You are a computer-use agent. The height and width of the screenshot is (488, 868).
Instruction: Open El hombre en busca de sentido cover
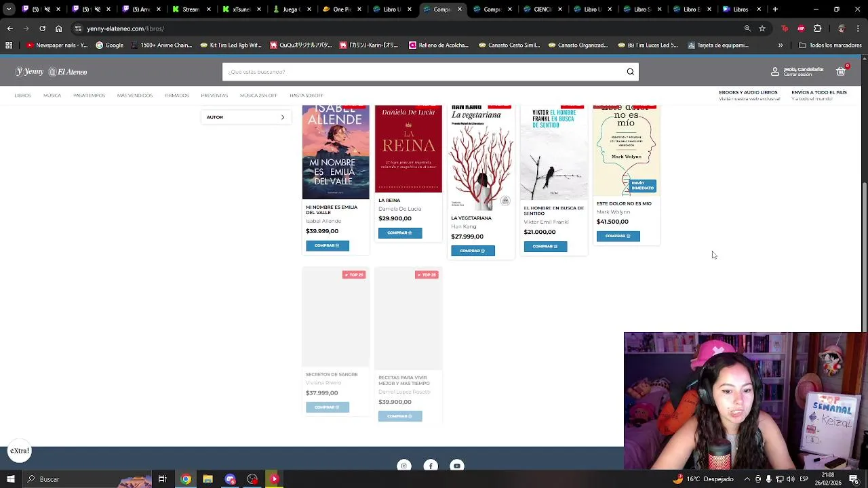tap(553, 152)
